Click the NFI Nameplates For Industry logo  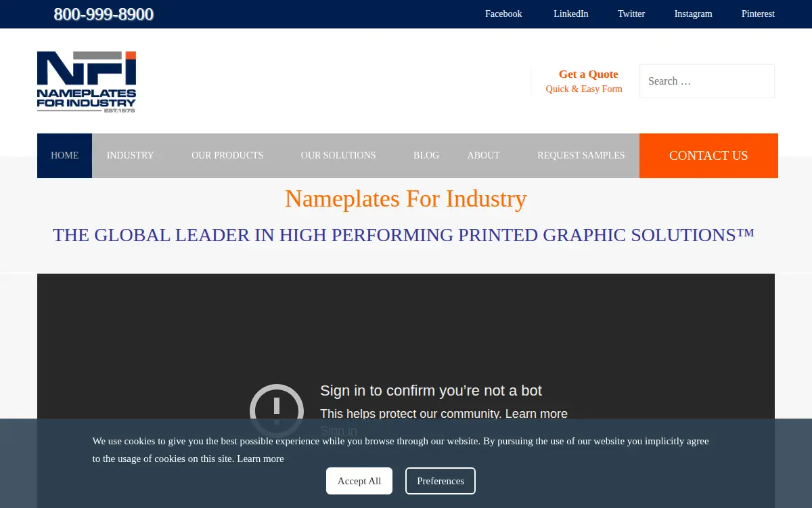pyautogui.click(x=87, y=82)
